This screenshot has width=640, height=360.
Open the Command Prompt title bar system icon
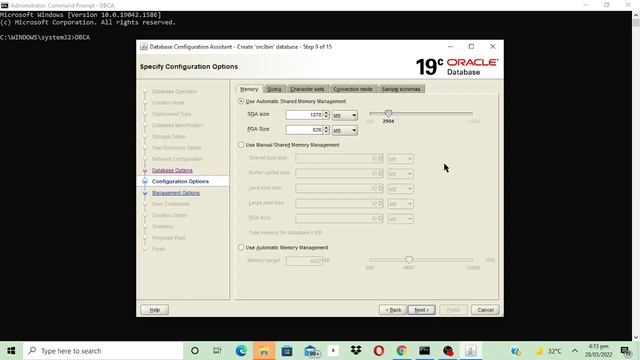pyautogui.click(x=4, y=5)
